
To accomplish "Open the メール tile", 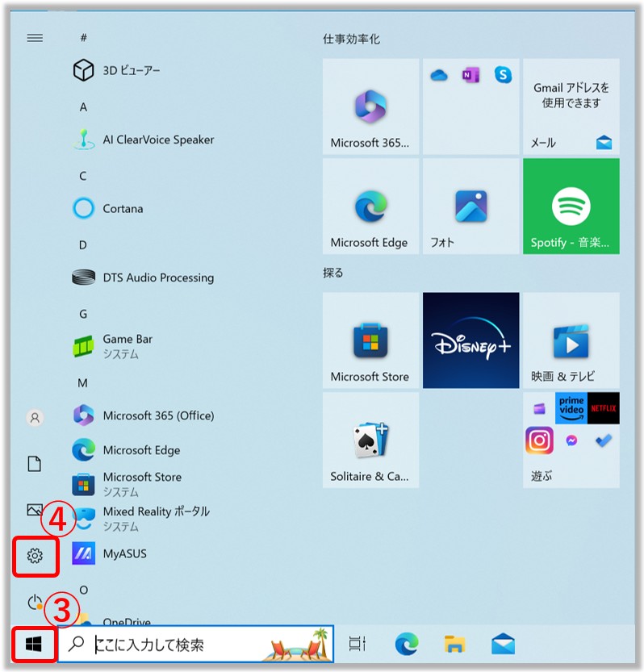I will [x=571, y=106].
